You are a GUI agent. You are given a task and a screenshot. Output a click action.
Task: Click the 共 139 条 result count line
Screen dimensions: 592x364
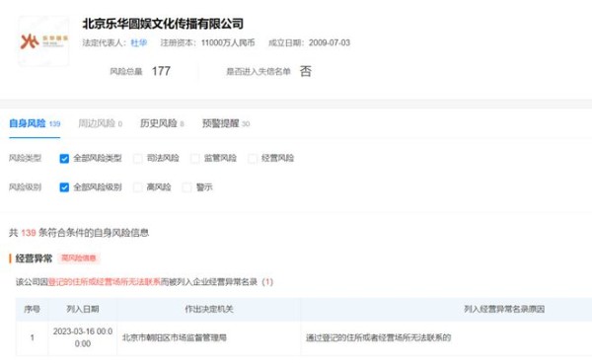(79, 233)
